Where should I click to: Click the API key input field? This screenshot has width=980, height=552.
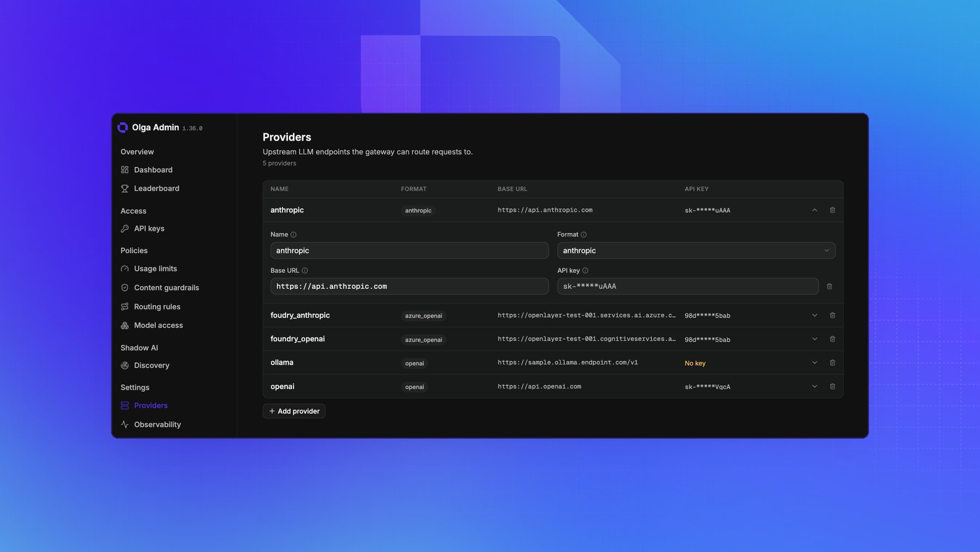coord(688,287)
